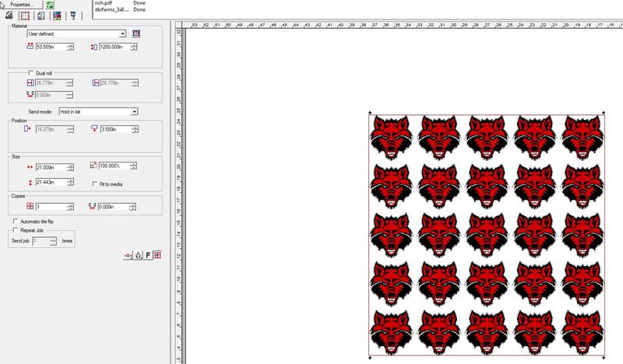Click the horizontal ruler above the preview
Image resolution: width=623 pixels, height=364 pixels.
pos(402,25)
